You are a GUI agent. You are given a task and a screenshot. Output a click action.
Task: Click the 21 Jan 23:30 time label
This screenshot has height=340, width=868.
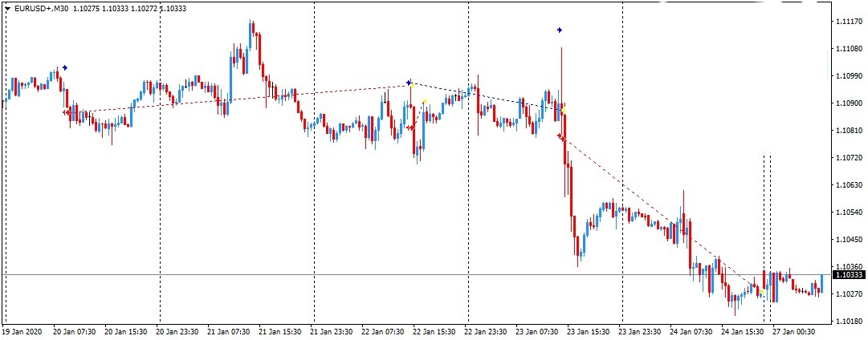click(331, 332)
